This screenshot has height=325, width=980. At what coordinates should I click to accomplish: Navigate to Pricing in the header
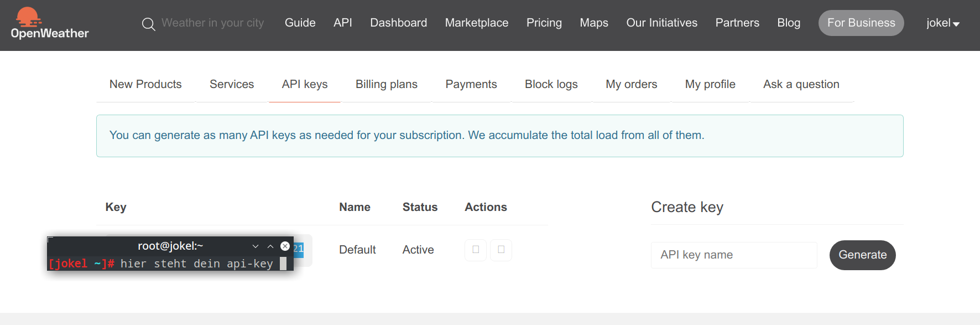[544, 23]
